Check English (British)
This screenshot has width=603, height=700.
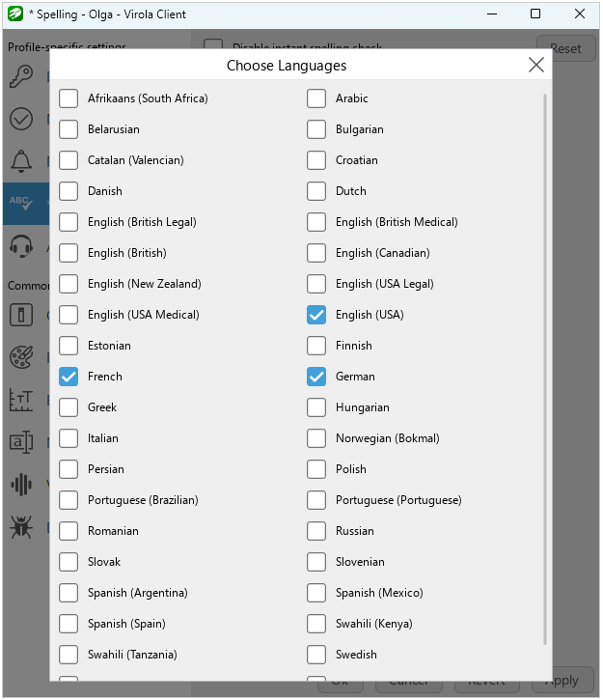(x=69, y=253)
